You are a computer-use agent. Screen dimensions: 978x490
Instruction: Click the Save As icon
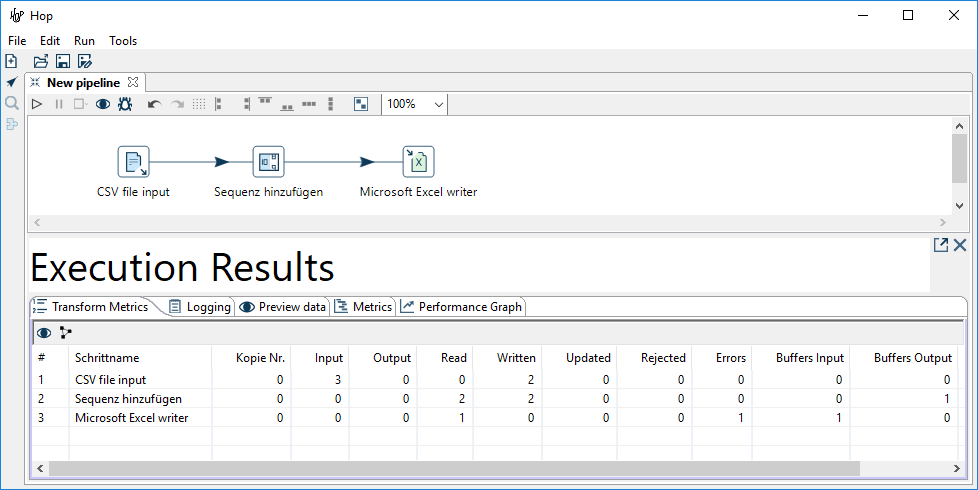(x=85, y=61)
